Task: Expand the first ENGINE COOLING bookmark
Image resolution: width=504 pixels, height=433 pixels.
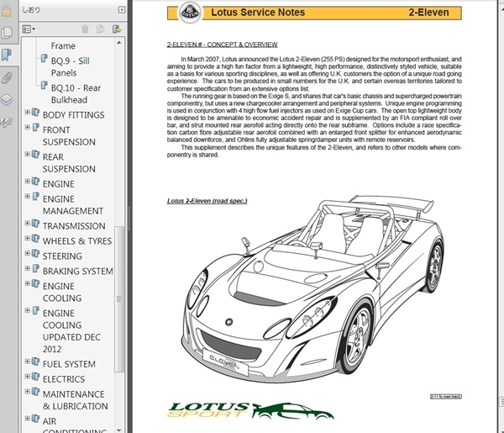Action: click(28, 283)
